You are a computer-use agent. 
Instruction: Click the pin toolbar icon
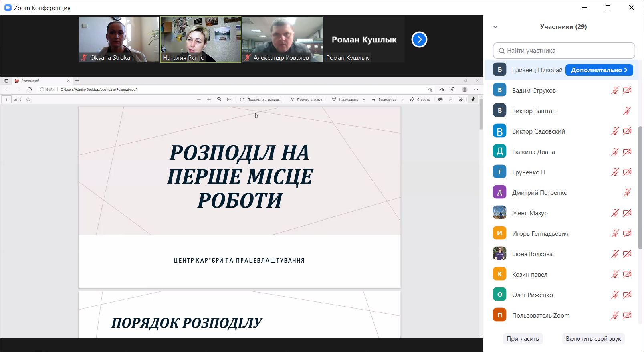(x=473, y=99)
